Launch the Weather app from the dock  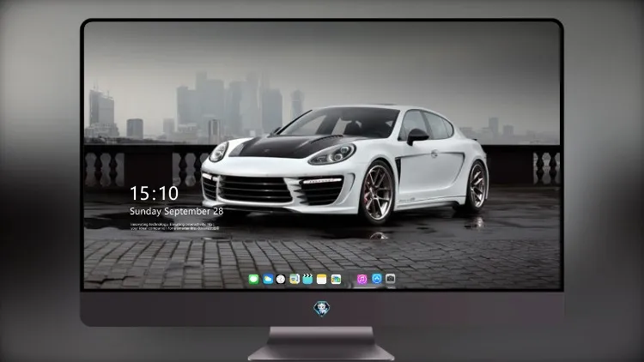coord(268,279)
